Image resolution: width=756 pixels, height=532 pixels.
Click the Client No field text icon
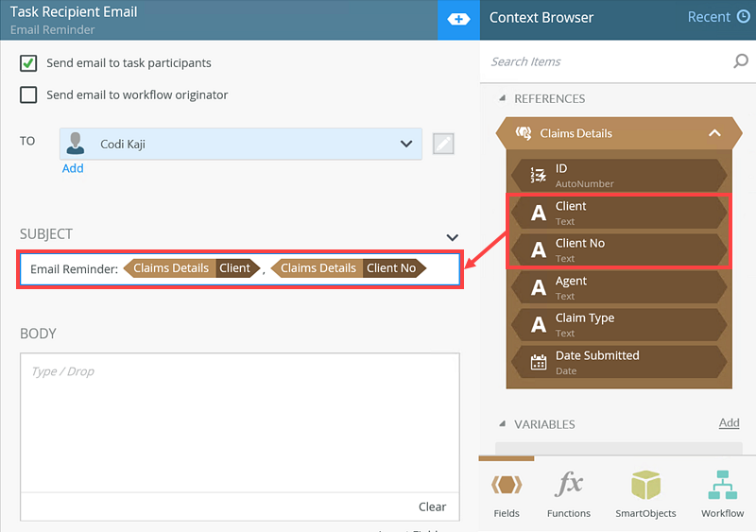[x=539, y=249]
